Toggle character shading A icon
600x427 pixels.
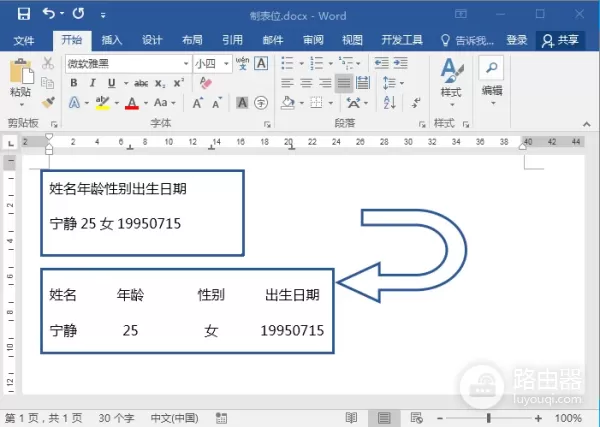coord(242,103)
